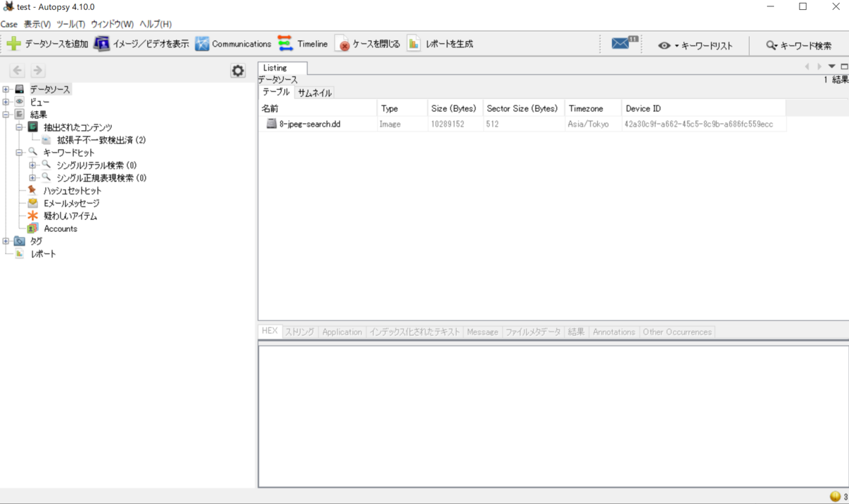Collapse the 結果 node
The image size is (849, 504).
[x=6, y=115]
